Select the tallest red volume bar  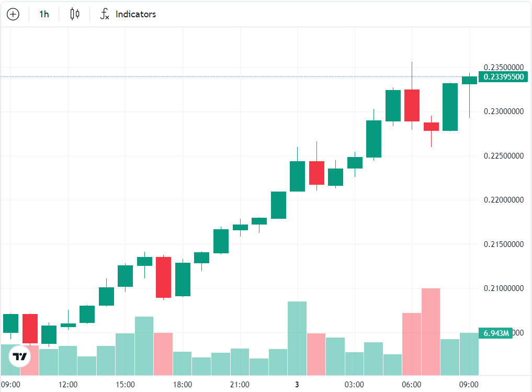tap(431, 331)
